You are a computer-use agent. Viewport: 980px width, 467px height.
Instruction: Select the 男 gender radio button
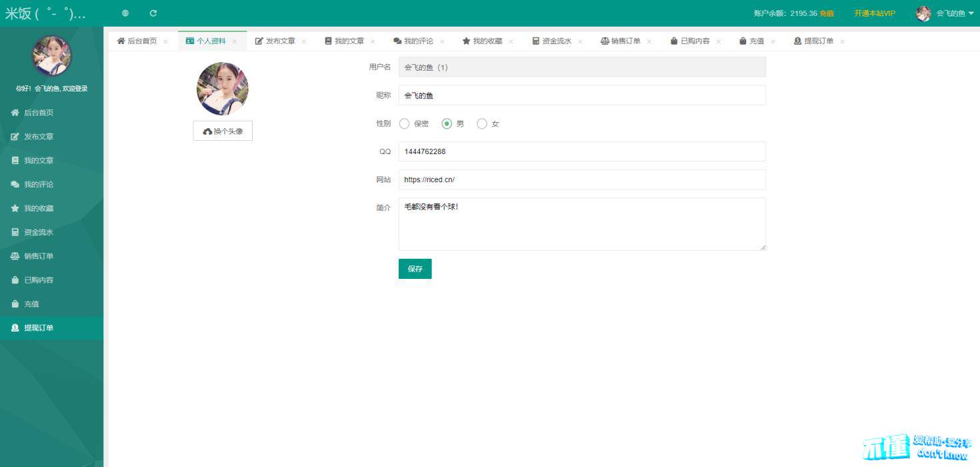click(447, 123)
